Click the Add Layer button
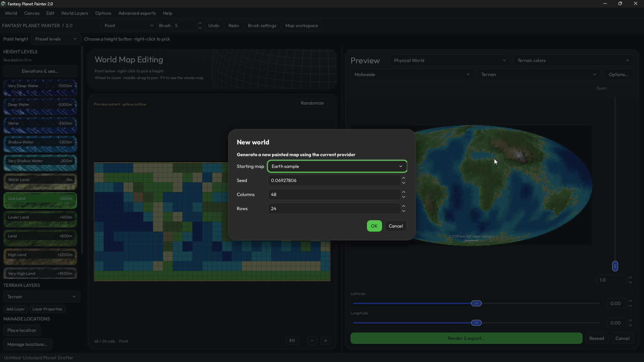 pos(15,309)
